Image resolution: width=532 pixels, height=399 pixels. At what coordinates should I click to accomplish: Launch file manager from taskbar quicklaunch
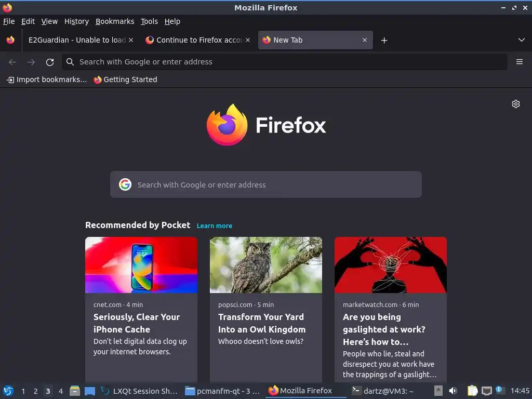[x=75, y=391]
